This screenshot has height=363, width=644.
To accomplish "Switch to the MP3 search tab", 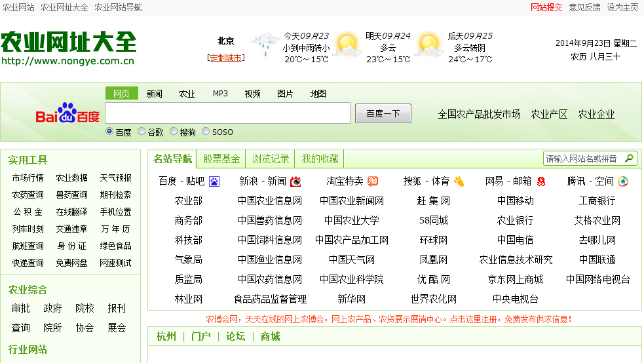I will point(220,94).
